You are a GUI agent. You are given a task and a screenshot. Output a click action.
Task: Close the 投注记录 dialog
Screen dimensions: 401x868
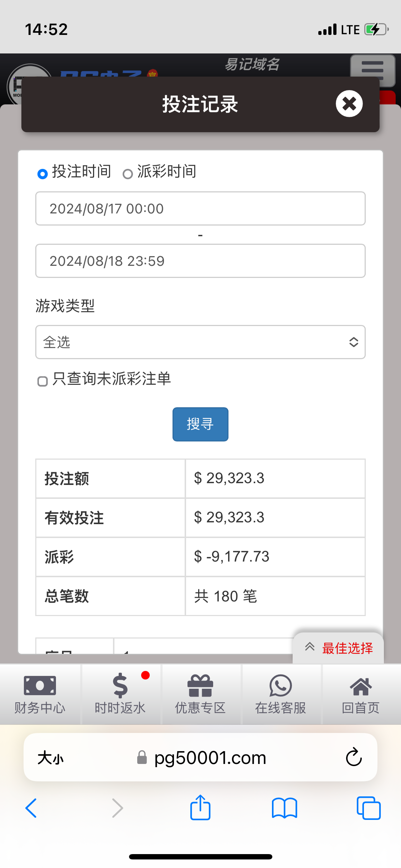click(x=349, y=104)
